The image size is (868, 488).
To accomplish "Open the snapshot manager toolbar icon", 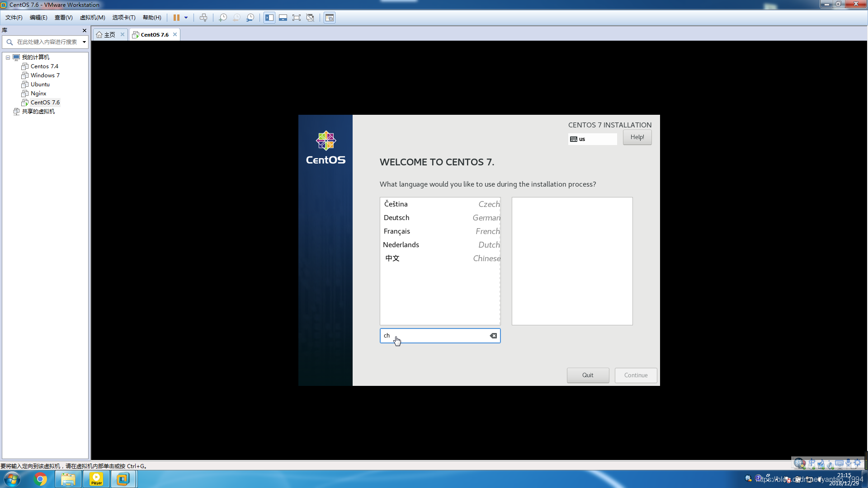I will click(250, 18).
